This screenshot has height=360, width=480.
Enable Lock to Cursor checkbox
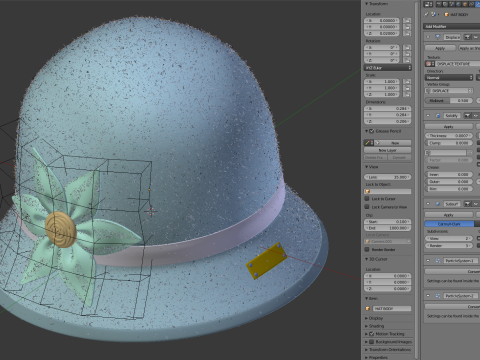click(x=367, y=199)
